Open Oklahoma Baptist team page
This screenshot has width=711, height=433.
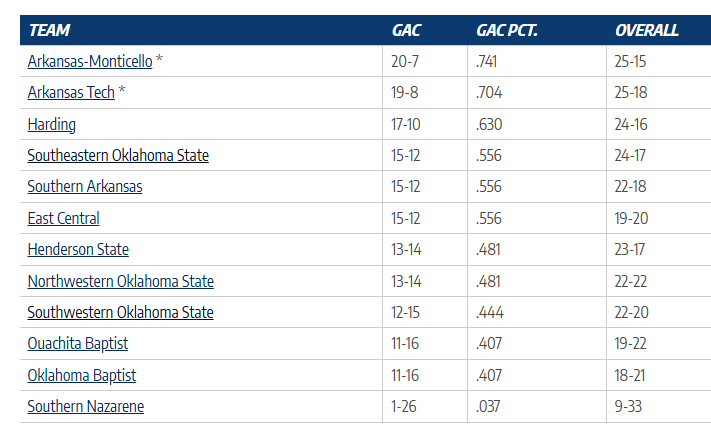coord(82,375)
